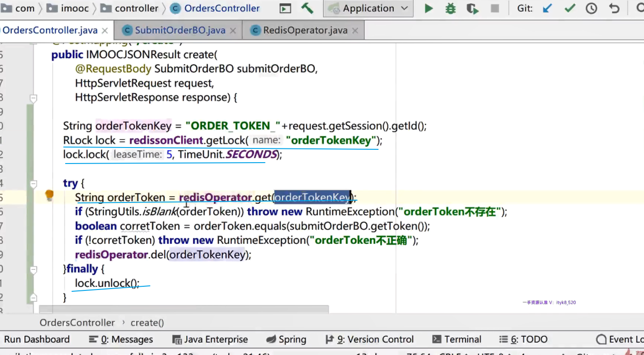The width and height of the screenshot is (644, 355).
Task: Click the SECONDS constant
Action: [251, 154]
